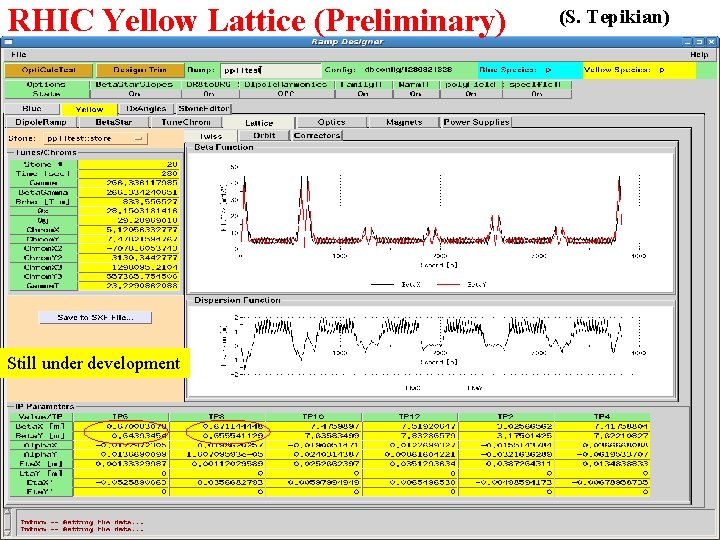Switch to the DipoleRamp tab
This screenshot has width=720, height=540.
(x=41, y=122)
